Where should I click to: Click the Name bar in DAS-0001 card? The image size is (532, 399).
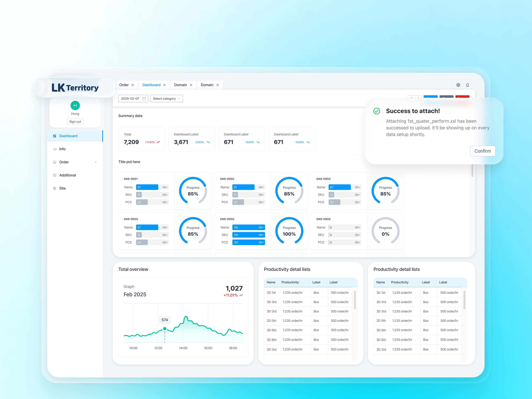click(x=152, y=187)
